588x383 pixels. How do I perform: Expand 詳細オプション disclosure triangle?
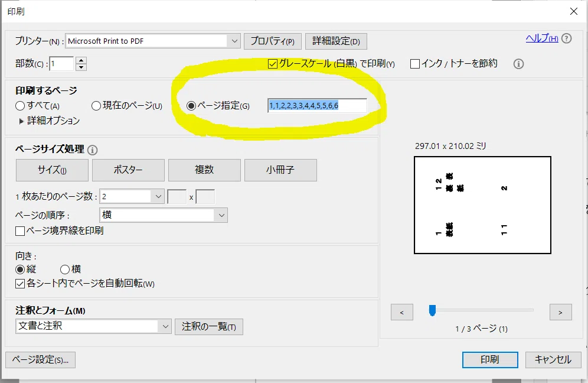click(21, 121)
